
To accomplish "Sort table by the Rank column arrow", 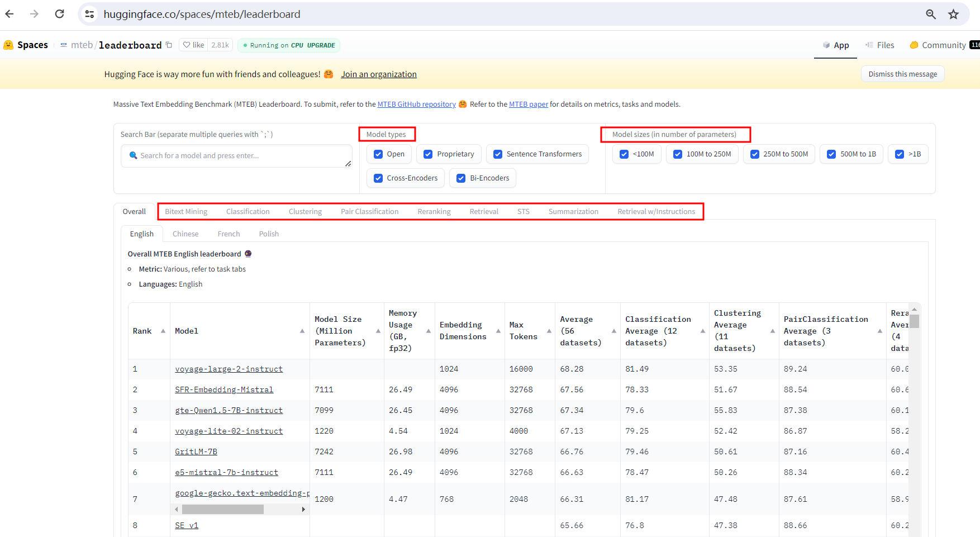I will click(163, 331).
